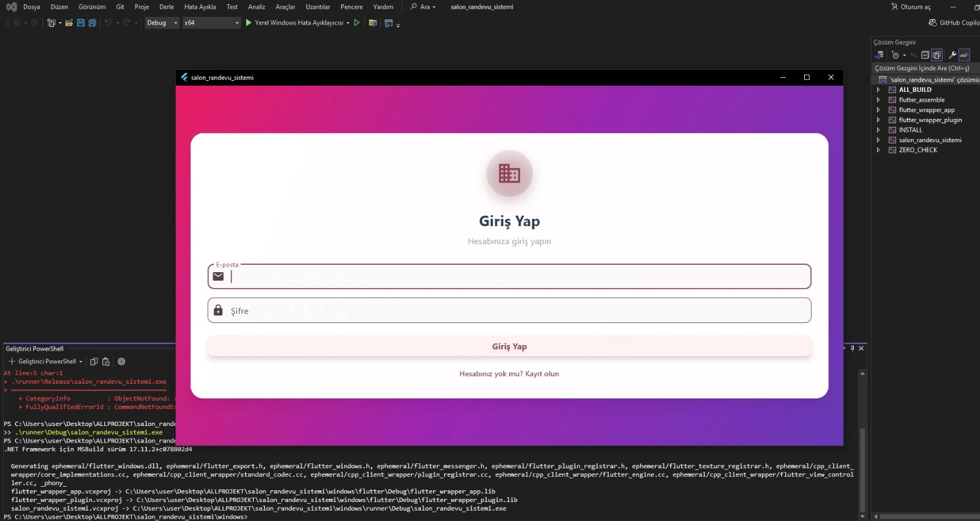Image resolution: width=980 pixels, height=521 pixels.
Task: Toggle Show All Files in Solution Explorer
Action: coord(937,55)
